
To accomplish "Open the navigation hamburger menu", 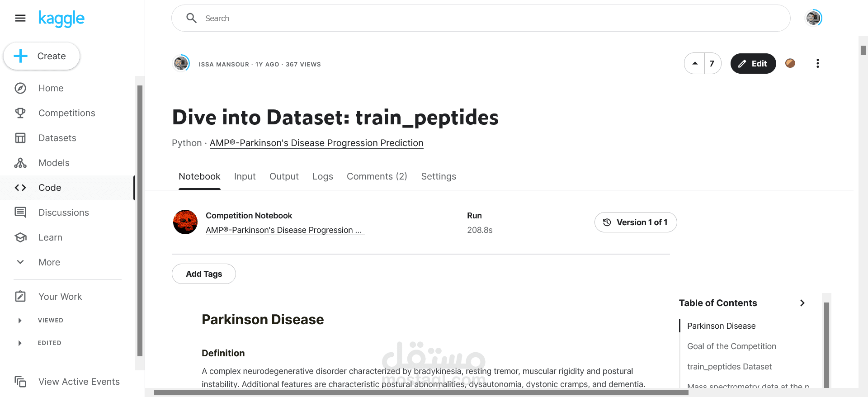I will coord(20,18).
